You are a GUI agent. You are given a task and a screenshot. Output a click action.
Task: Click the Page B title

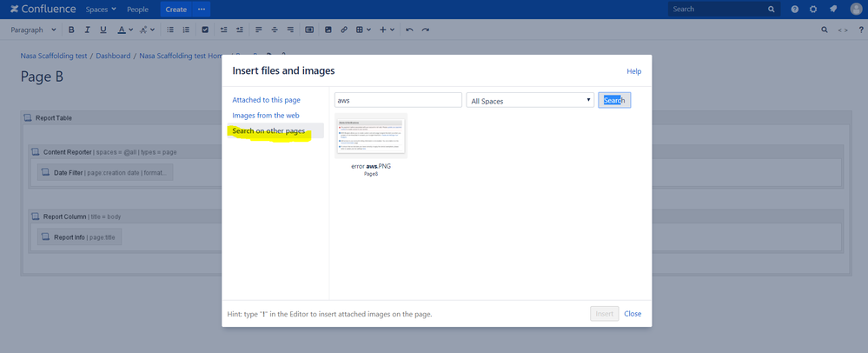pyautogui.click(x=42, y=77)
